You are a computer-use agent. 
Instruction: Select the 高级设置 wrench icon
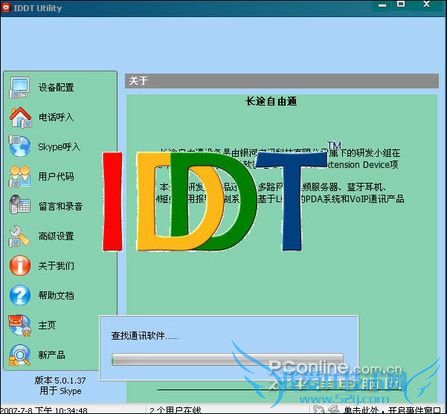click(x=19, y=236)
